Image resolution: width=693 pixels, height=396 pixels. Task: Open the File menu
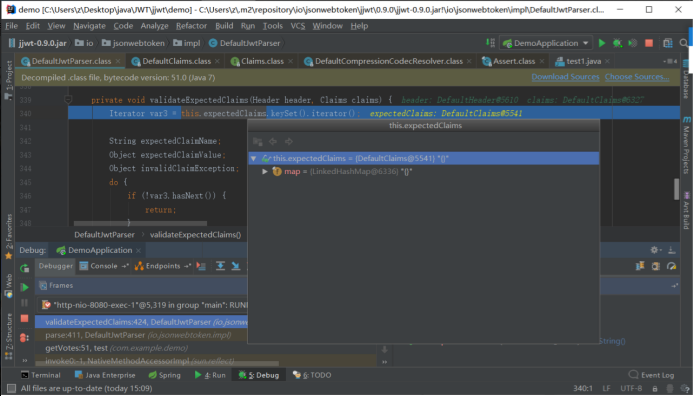coord(11,26)
